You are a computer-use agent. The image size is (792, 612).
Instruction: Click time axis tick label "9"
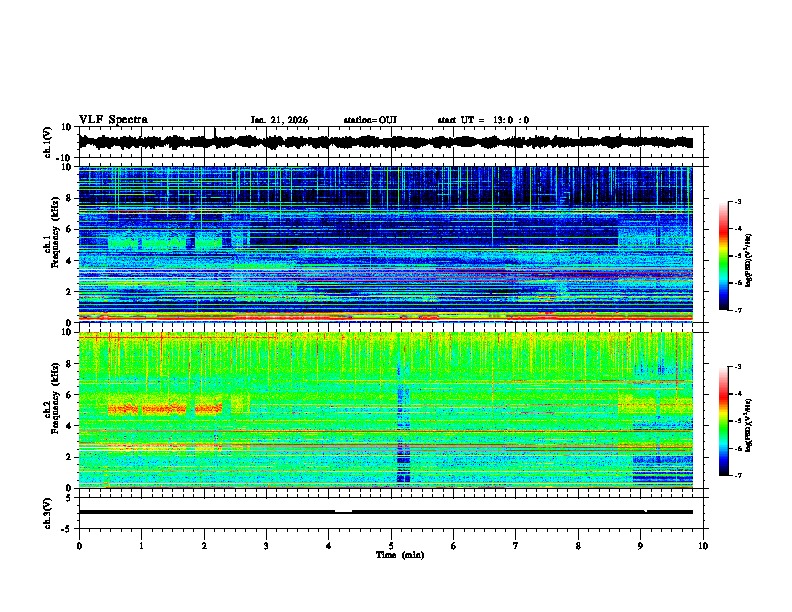click(x=640, y=546)
